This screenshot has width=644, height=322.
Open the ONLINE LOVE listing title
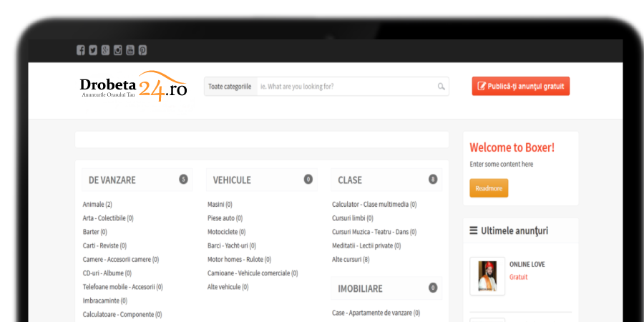click(x=527, y=265)
